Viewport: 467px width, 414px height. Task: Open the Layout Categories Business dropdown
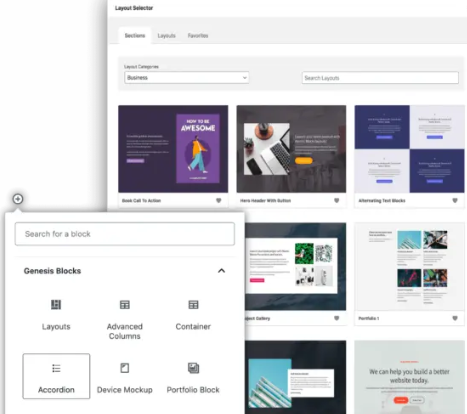pos(187,78)
